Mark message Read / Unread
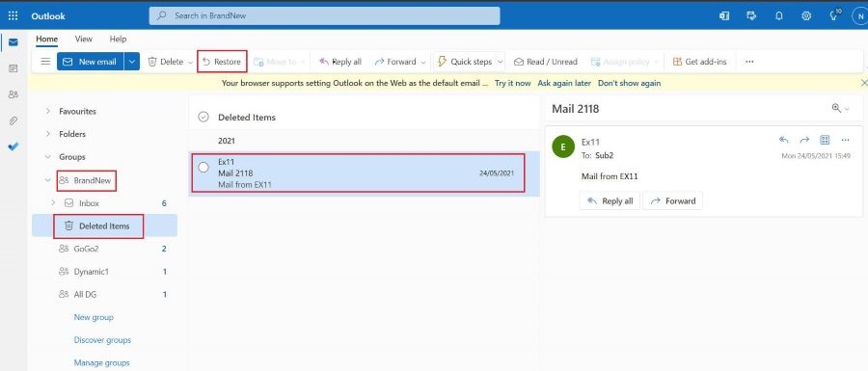Viewport: 868px width, 371px height. (546, 62)
